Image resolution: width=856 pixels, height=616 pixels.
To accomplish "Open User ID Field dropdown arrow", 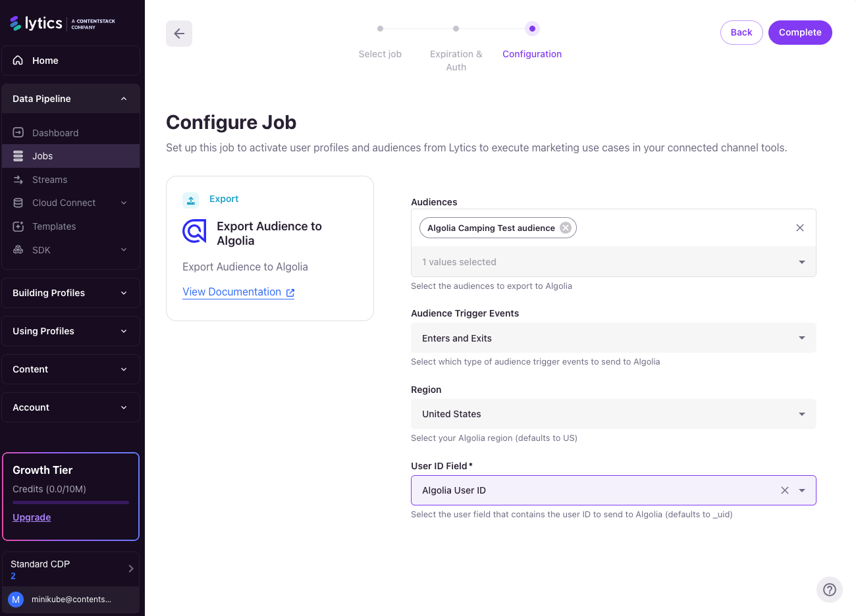I will [x=802, y=490].
